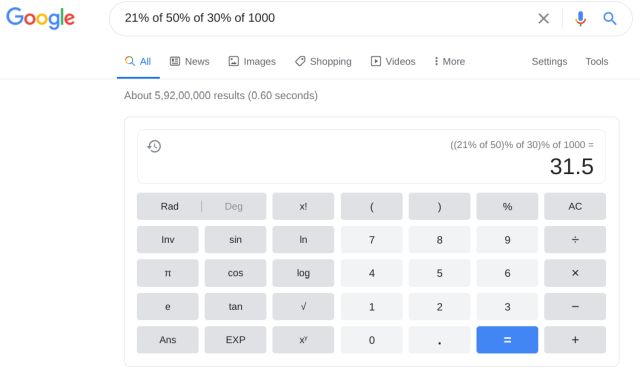Open the calculator history icon
Viewport: 640px width, 371px height.
click(x=154, y=146)
